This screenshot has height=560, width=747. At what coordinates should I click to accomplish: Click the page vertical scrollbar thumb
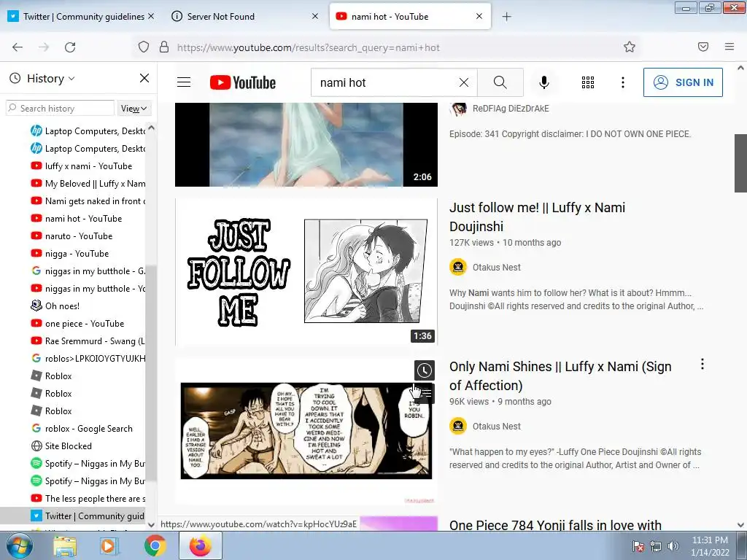(x=740, y=163)
